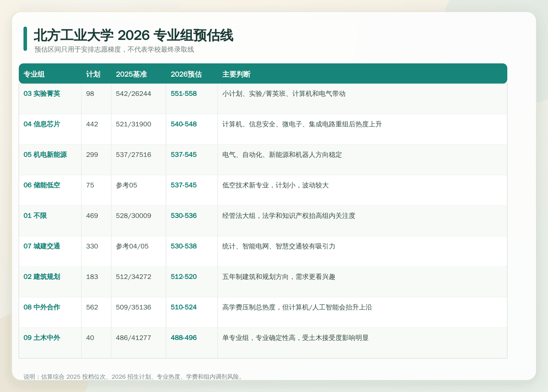The height and width of the screenshot is (392, 548).
Task: Click the estimate 510-524
Action: tap(184, 307)
